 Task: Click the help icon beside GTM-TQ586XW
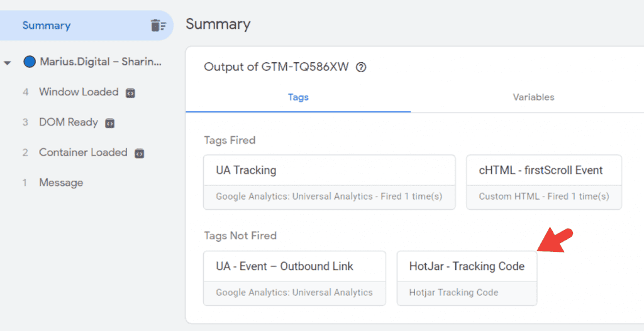[361, 67]
